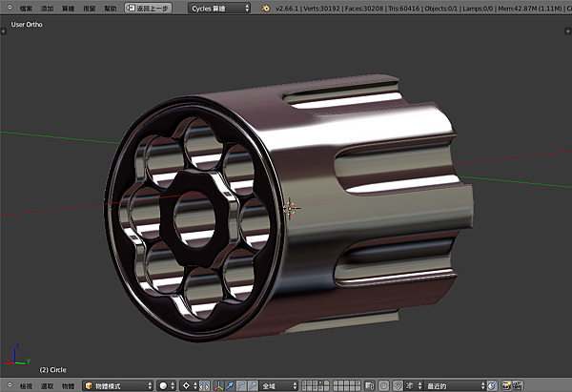Open the 選取 (Select) menu in 3D header
Viewport: 572px width, 392px height.
pyautogui.click(x=47, y=385)
